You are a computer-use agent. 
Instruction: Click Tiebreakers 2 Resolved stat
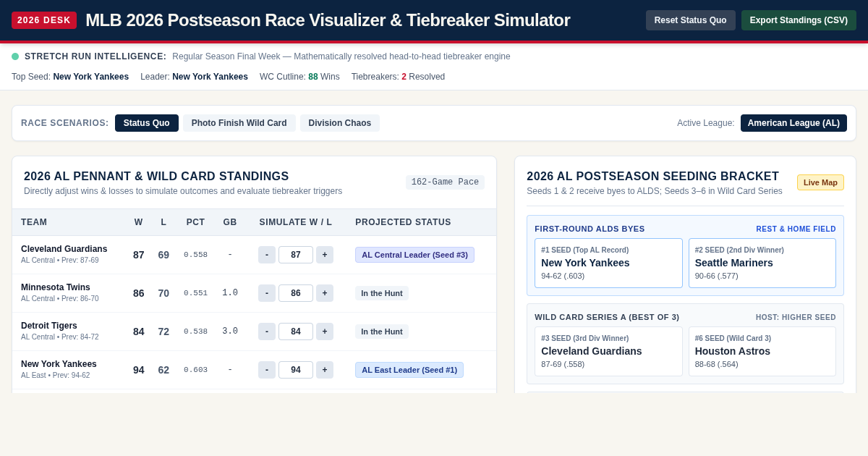(x=398, y=77)
